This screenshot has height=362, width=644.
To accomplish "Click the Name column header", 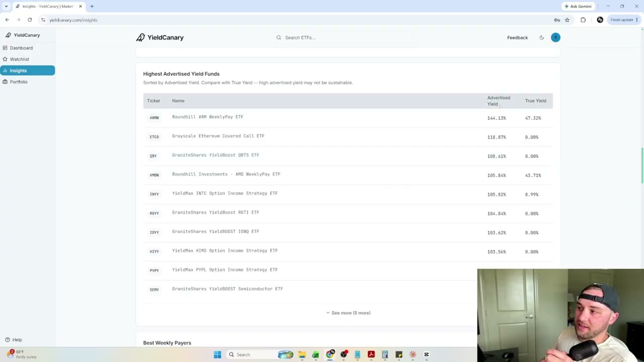I will (178, 101).
